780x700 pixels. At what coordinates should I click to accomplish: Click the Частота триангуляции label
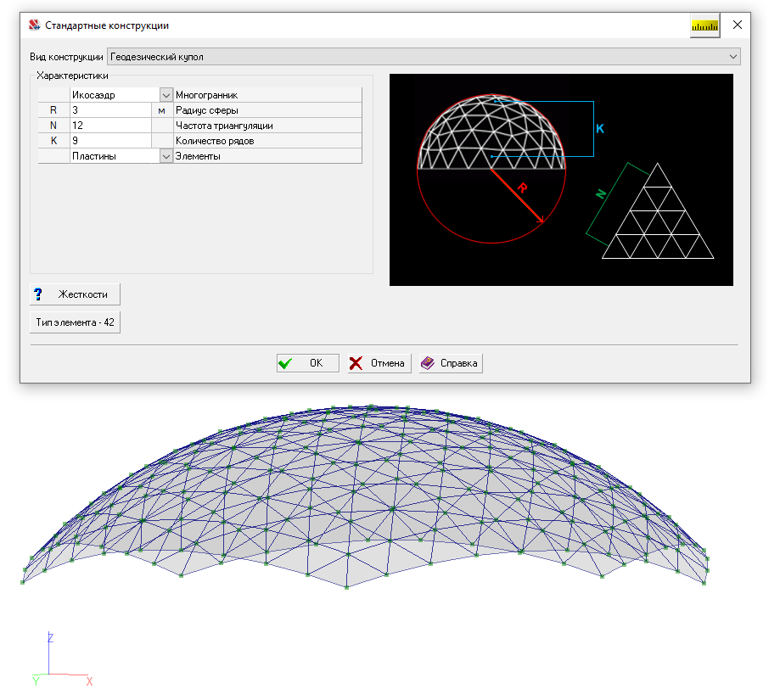(x=224, y=126)
